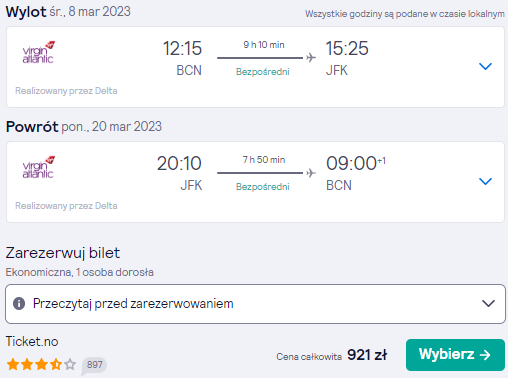
Task: Click 'Realizowany przez Delta' on outbound flight
Action: [x=66, y=91]
